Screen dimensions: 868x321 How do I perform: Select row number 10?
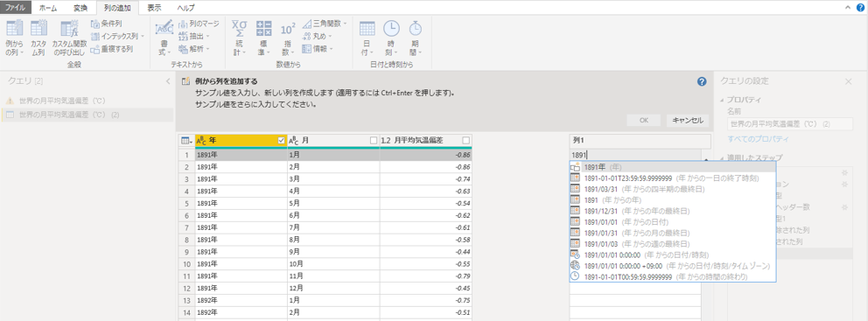point(186,265)
